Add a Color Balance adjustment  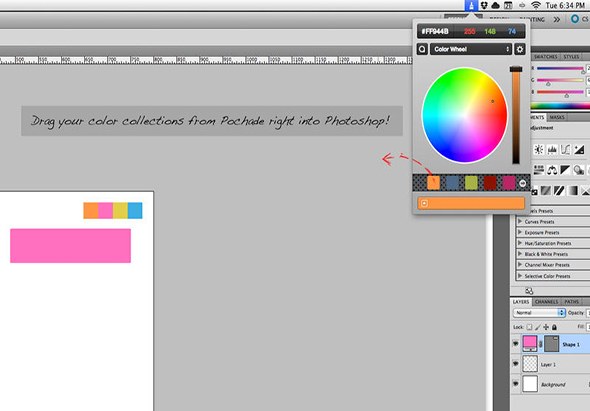552,170
